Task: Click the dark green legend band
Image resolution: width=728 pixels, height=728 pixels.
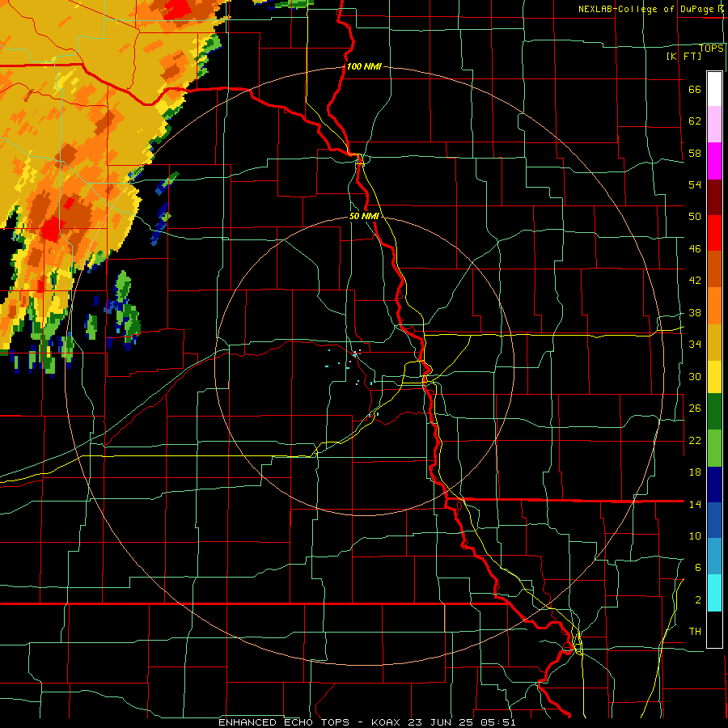Action: (x=714, y=412)
